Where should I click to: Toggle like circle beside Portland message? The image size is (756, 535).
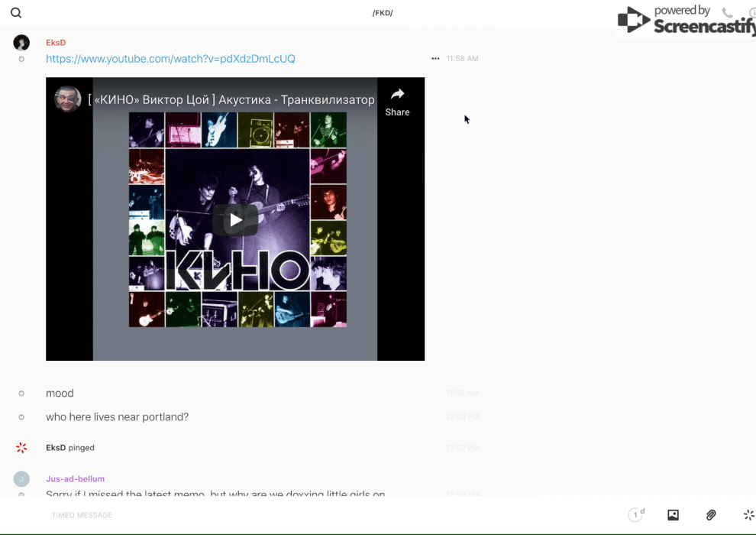(21, 417)
